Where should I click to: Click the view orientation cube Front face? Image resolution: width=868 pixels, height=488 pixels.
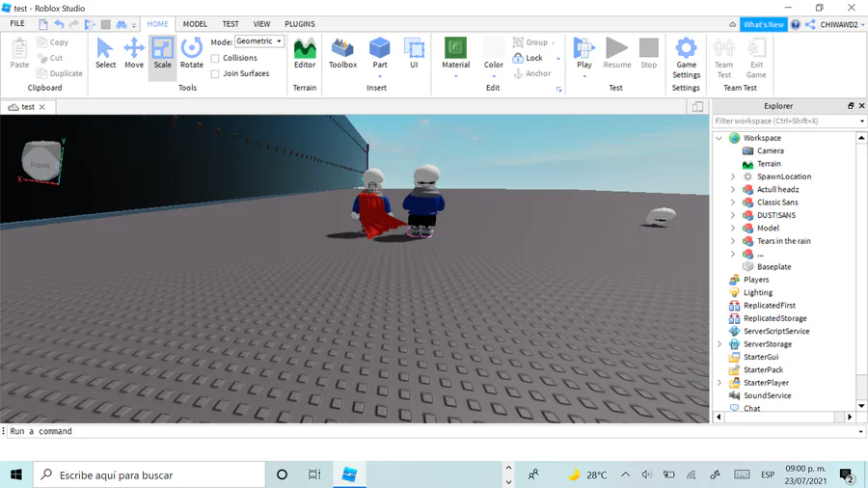[x=41, y=163]
